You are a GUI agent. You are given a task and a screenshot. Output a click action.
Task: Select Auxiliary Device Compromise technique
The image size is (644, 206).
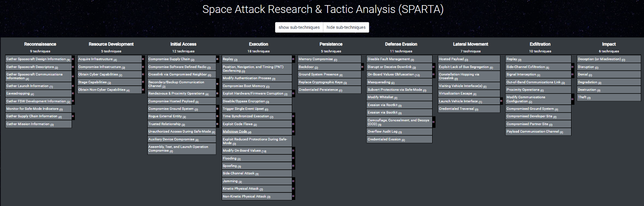coord(182,139)
